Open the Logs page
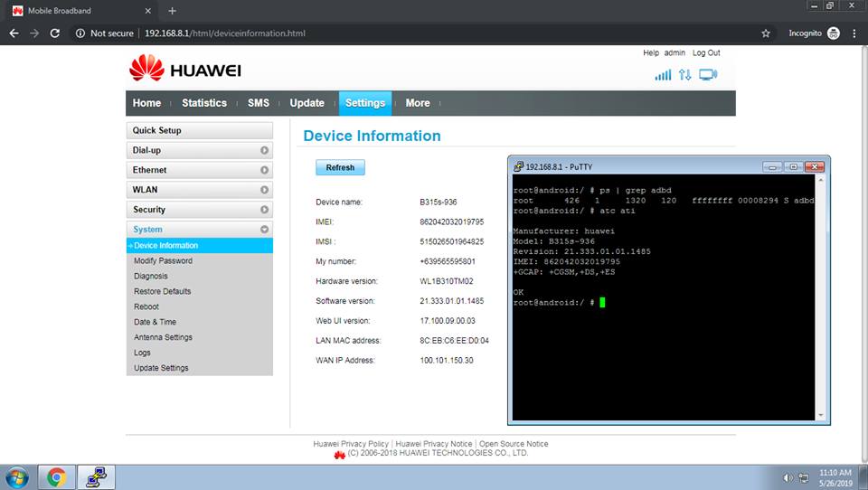 point(142,353)
